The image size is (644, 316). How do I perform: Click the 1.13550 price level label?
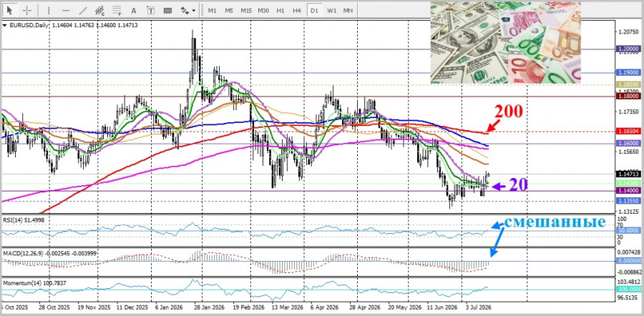point(628,201)
